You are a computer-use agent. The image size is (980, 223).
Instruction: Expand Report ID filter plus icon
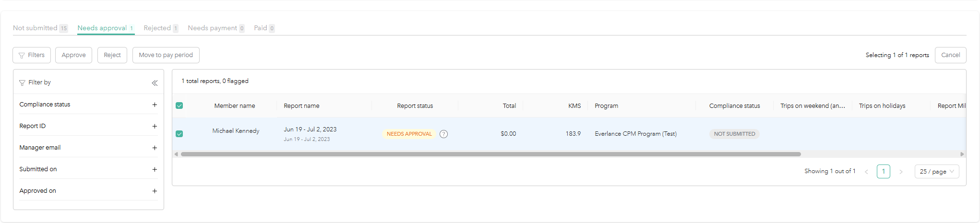(155, 126)
